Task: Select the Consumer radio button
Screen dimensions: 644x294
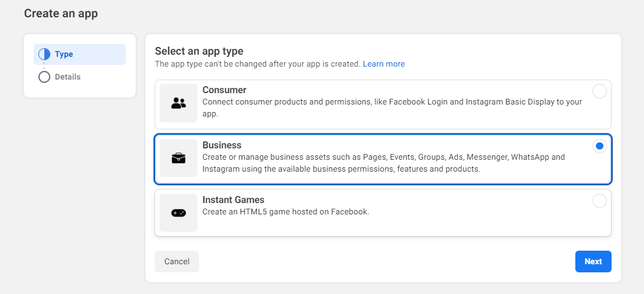Action: (599, 92)
